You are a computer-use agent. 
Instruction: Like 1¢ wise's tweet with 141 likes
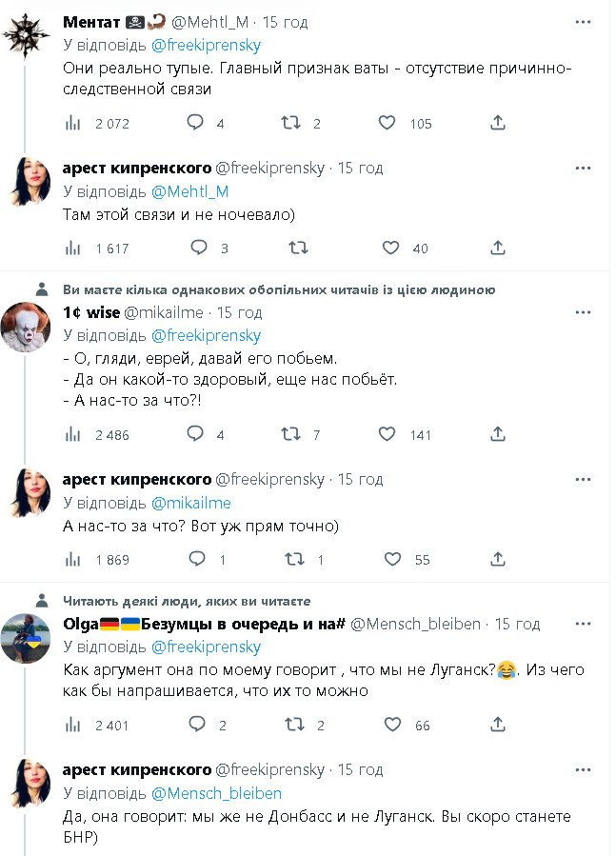[x=387, y=434]
